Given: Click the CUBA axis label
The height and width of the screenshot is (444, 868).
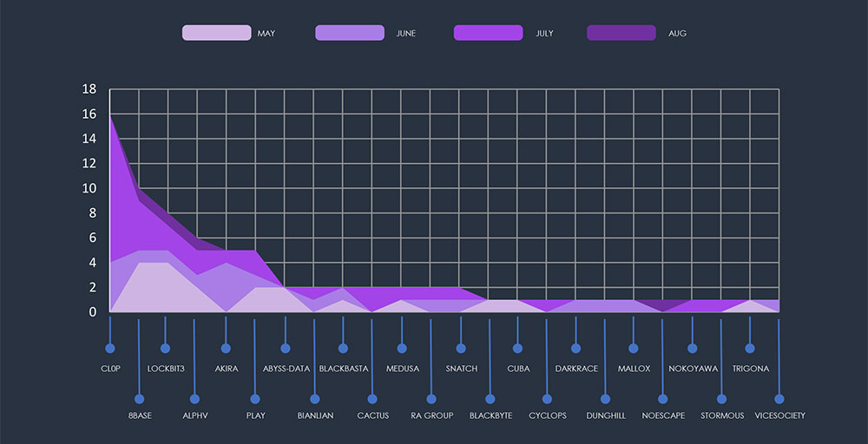Looking at the screenshot, I should [x=518, y=369].
